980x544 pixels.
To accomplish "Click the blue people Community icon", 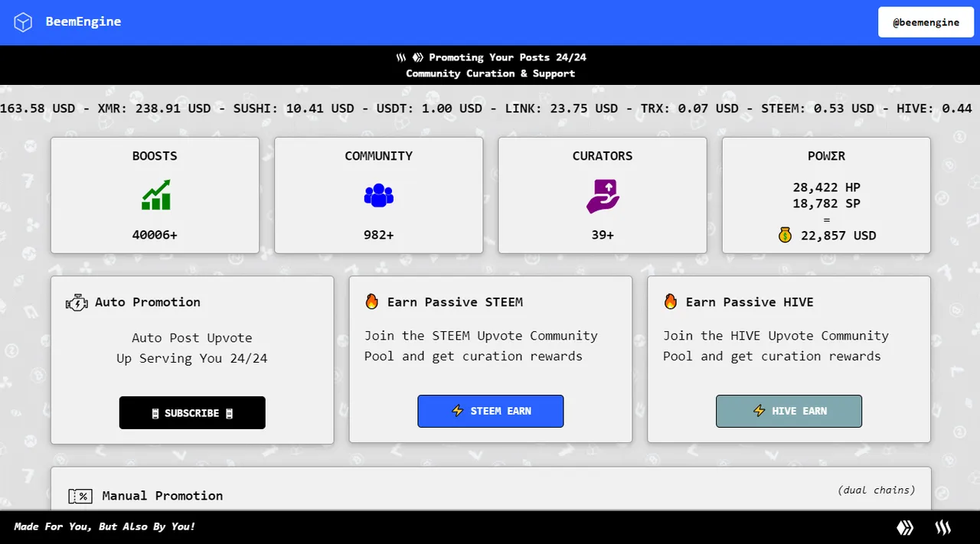I will [x=379, y=196].
